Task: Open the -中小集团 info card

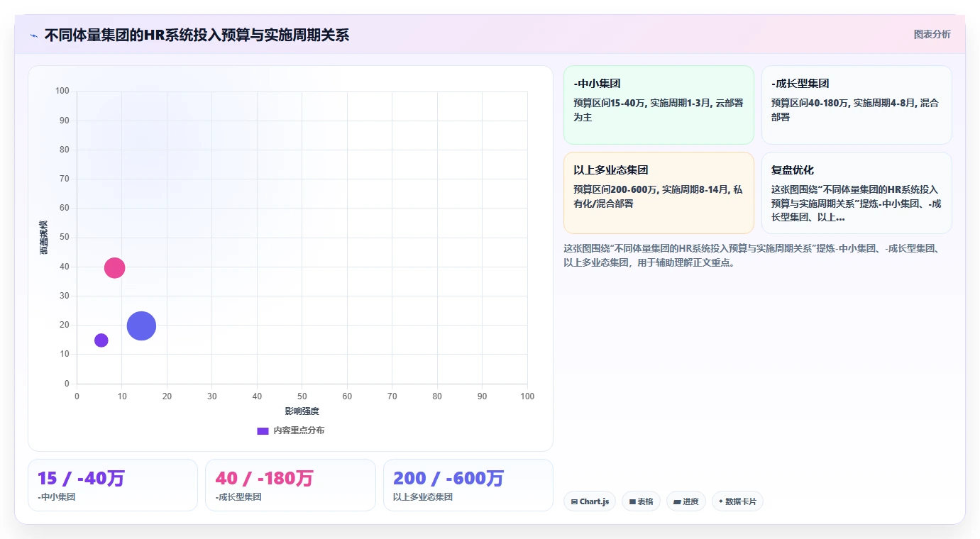Action: [x=659, y=105]
